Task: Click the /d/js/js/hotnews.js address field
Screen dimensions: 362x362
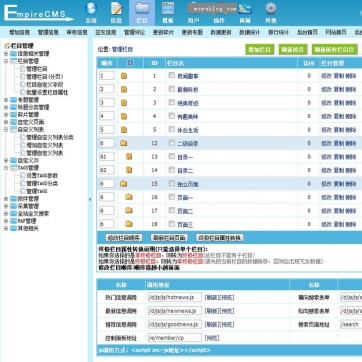Action: click(x=174, y=297)
